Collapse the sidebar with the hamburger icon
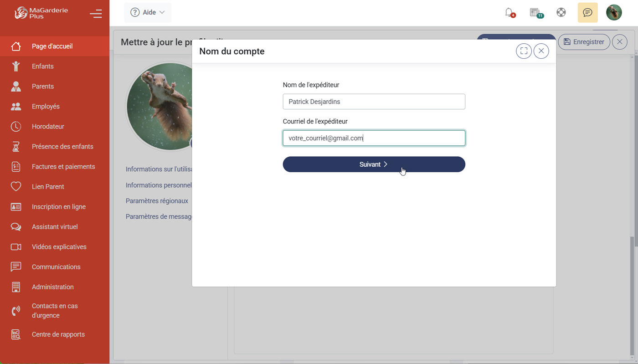The image size is (638, 364). (x=96, y=14)
